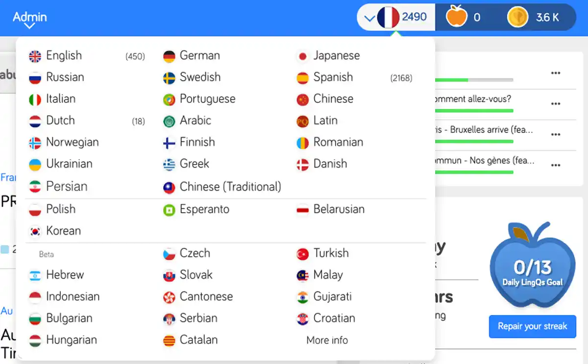Open the More info link
Image resolution: width=588 pixels, height=364 pixels.
pos(326,340)
